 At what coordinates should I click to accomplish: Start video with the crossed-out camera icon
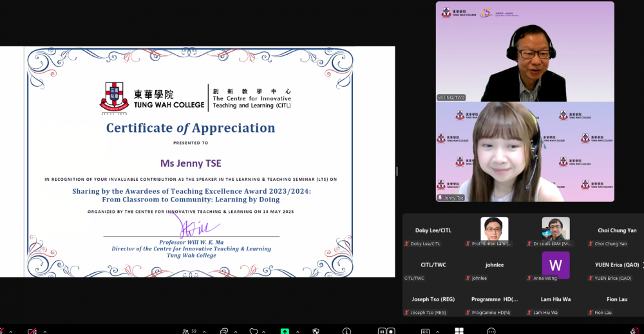click(x=32, y=331)
